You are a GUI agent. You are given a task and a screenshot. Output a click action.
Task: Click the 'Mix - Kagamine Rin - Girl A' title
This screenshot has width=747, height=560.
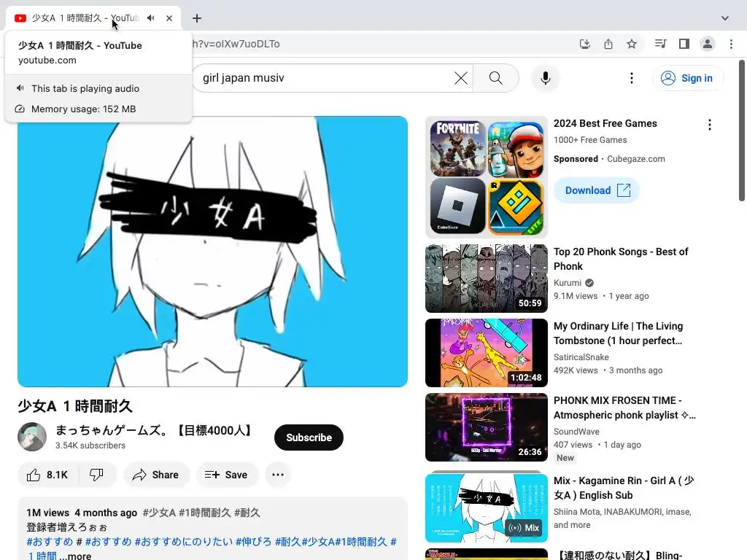coord(624,488)
